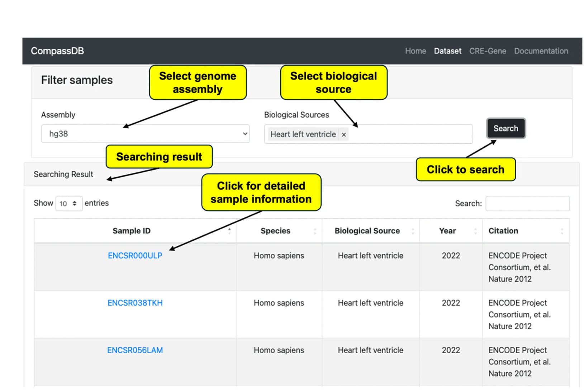Open the CRE-Gene page
The height and width of the screenshot is (392, 584).
point(488,51)
